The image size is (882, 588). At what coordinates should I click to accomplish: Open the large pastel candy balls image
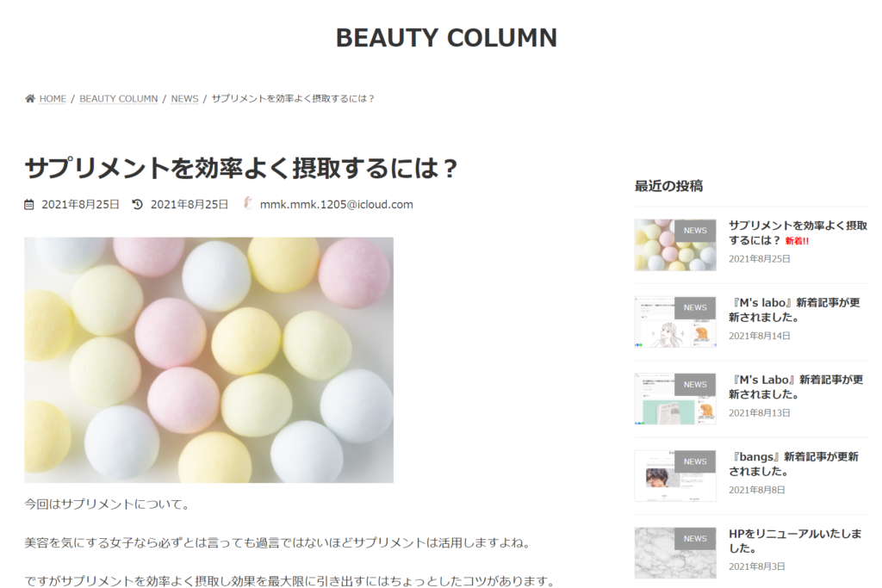208,360
